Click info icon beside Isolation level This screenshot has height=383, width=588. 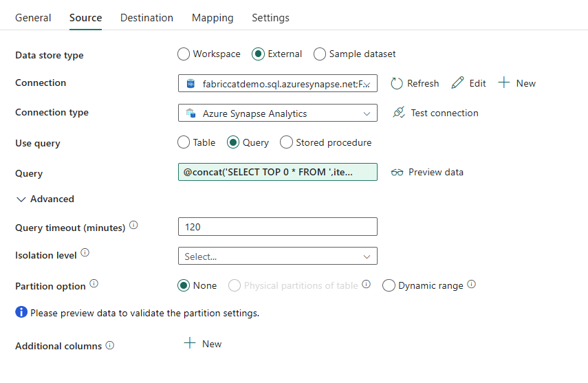(85, 253)
